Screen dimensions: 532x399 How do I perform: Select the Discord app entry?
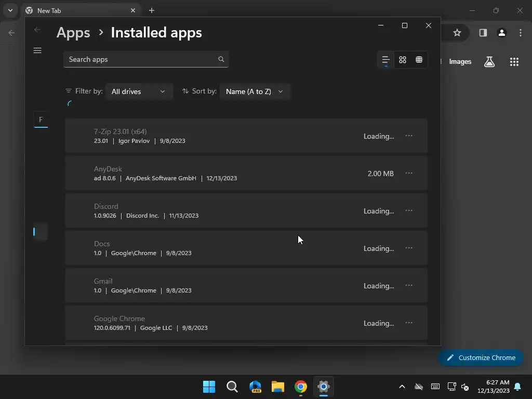[246, 211]
